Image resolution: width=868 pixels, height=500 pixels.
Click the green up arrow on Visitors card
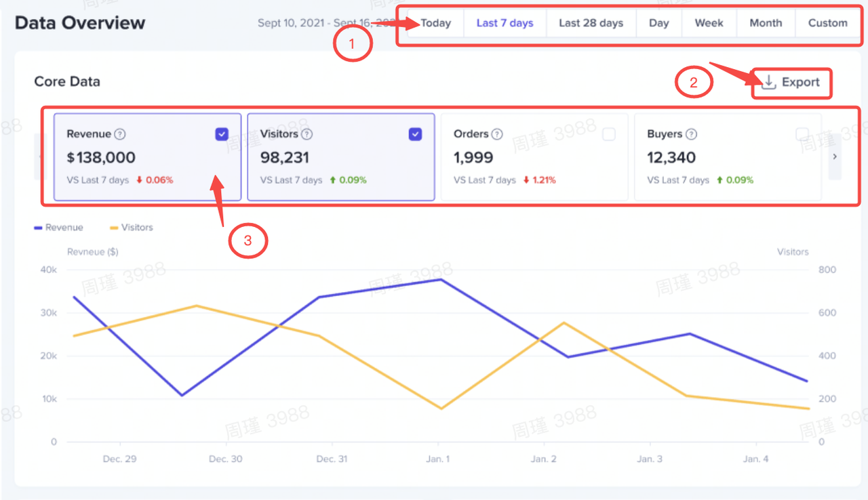(x=333, y=180)
